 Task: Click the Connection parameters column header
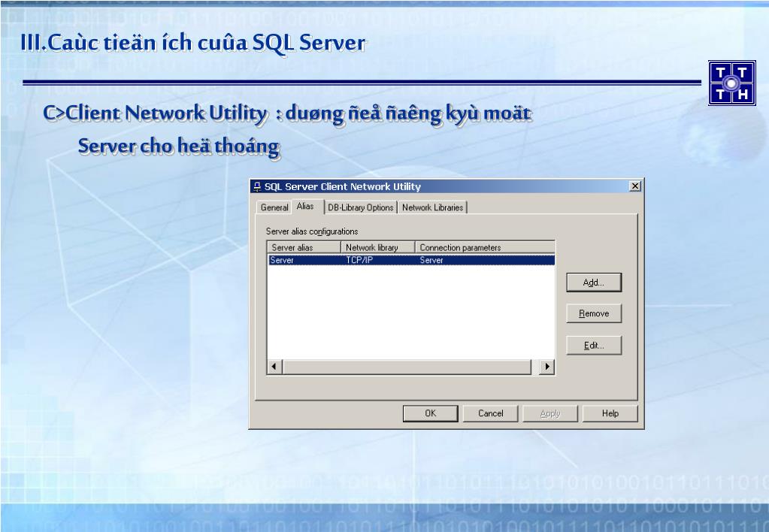(485, 247)
